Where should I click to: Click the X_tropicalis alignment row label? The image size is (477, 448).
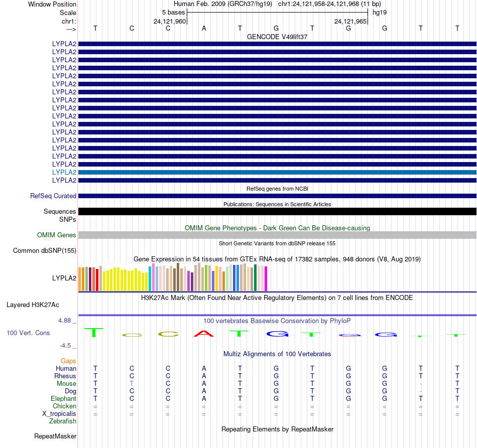[x=59, y=414]
